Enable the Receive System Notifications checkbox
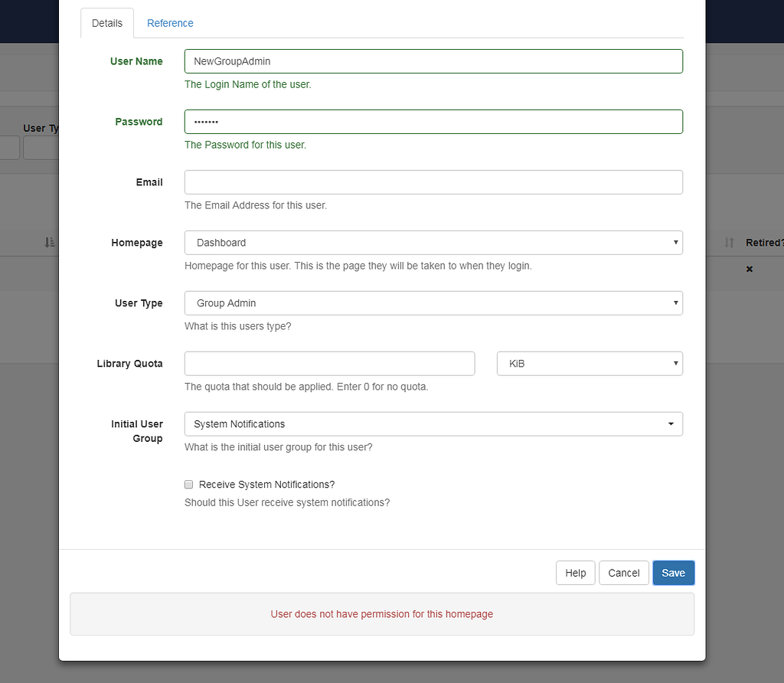The width and height of the screenshot is (784, 683). click(189, 485)
